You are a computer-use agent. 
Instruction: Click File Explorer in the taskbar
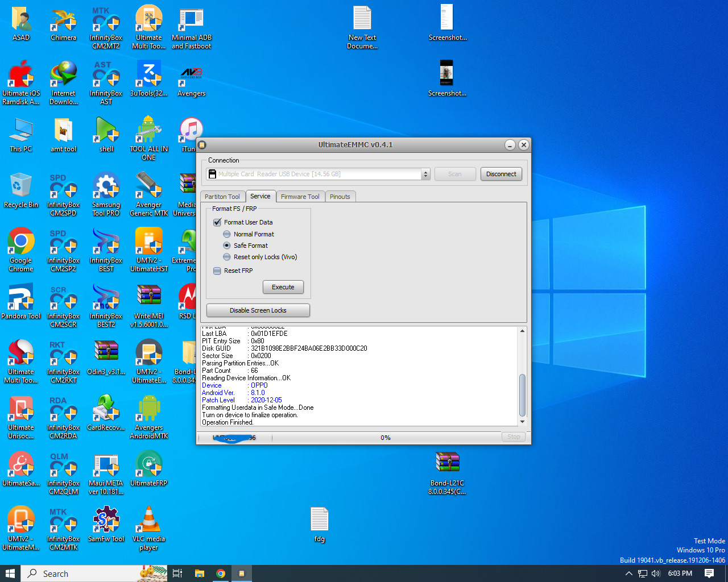tap(199, 573)
